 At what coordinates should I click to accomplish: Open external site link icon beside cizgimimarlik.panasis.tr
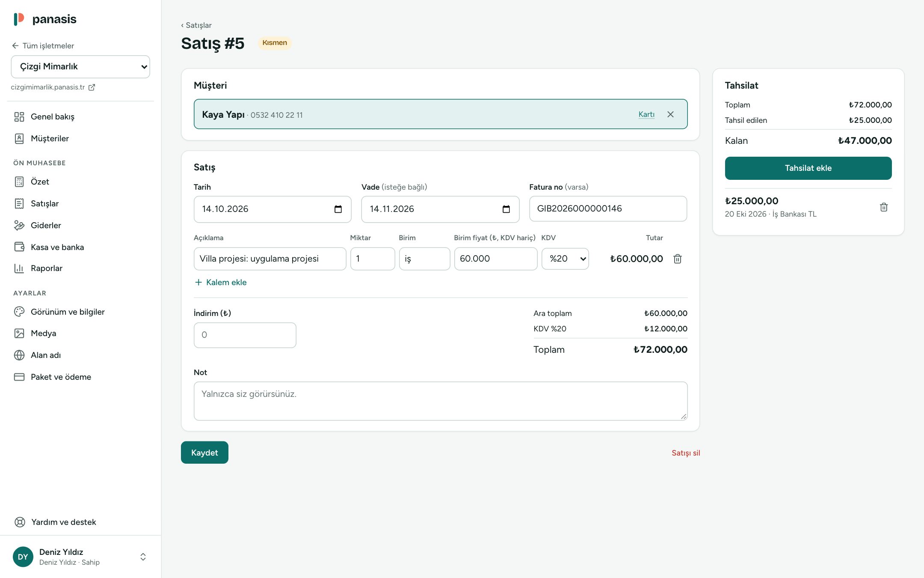(x=92, y=87)
